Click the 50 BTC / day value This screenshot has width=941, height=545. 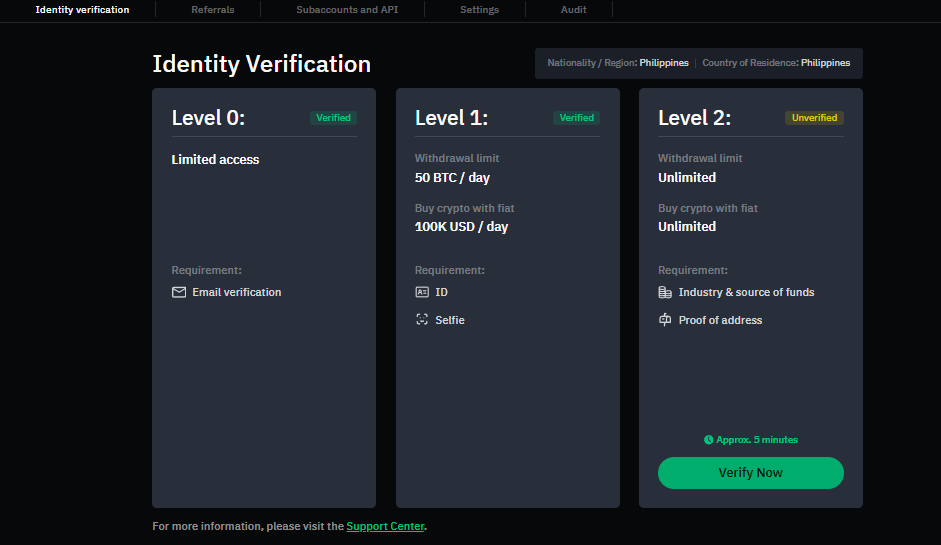pos(452,178)
